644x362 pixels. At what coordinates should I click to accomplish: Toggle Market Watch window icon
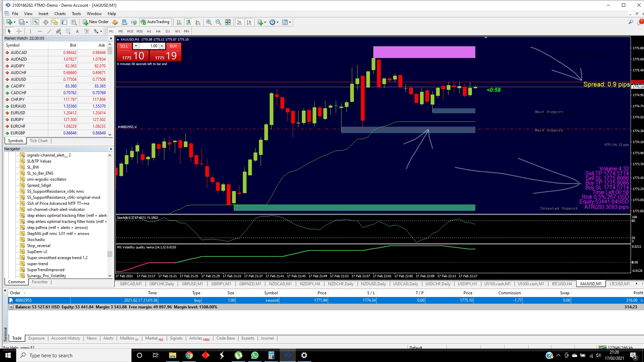36,22
